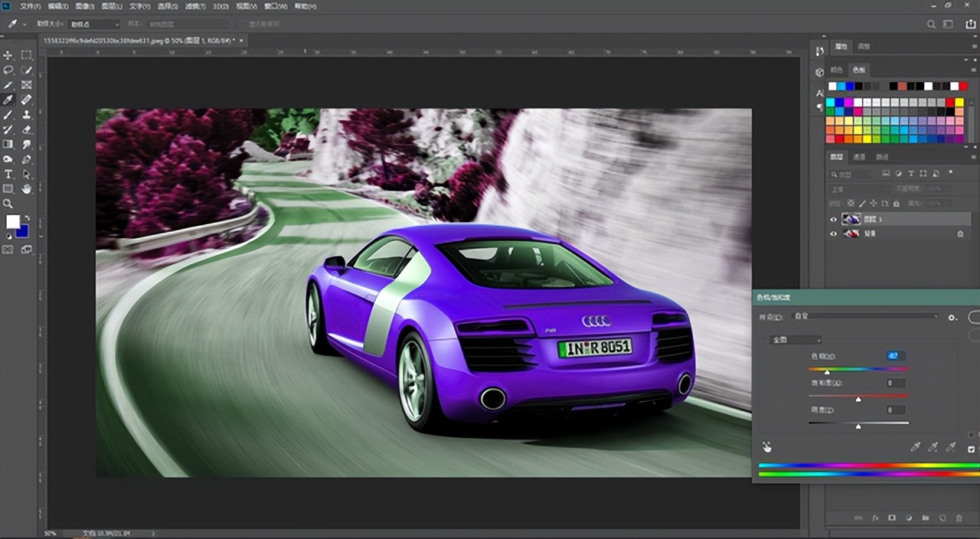Toggle visibility of the Background layer
This screenshot has width=980, height=539.
(835, 234)
